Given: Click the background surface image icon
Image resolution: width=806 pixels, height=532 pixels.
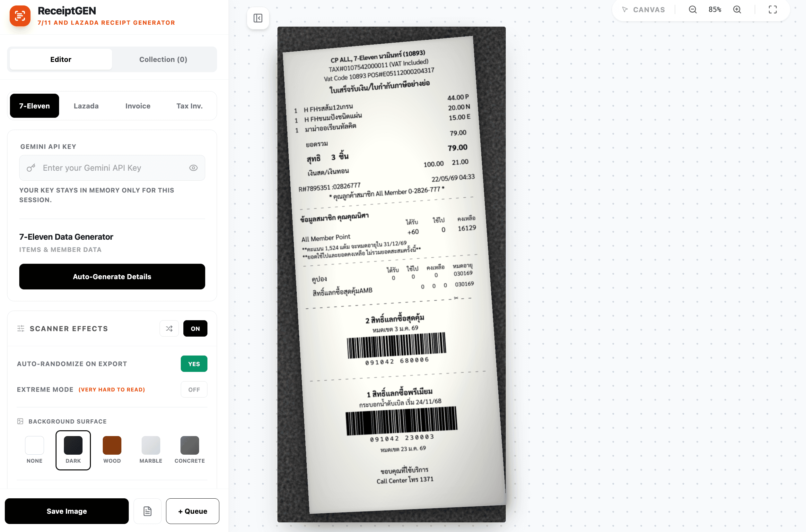Looking at the screenshot, I should pos(20,421).
